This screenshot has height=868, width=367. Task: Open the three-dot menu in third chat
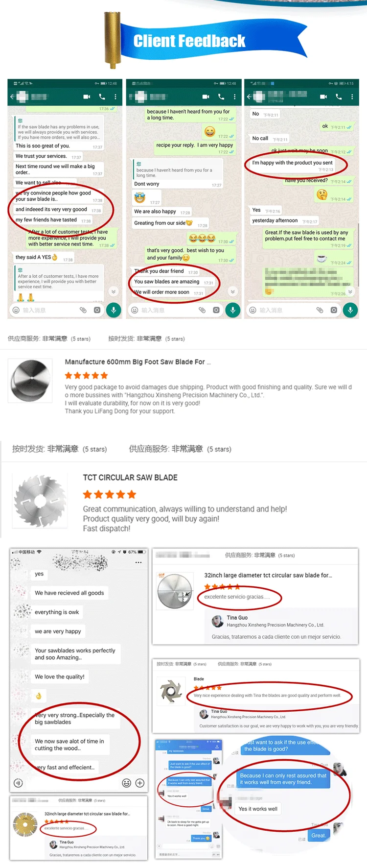(x=352, y=96)
